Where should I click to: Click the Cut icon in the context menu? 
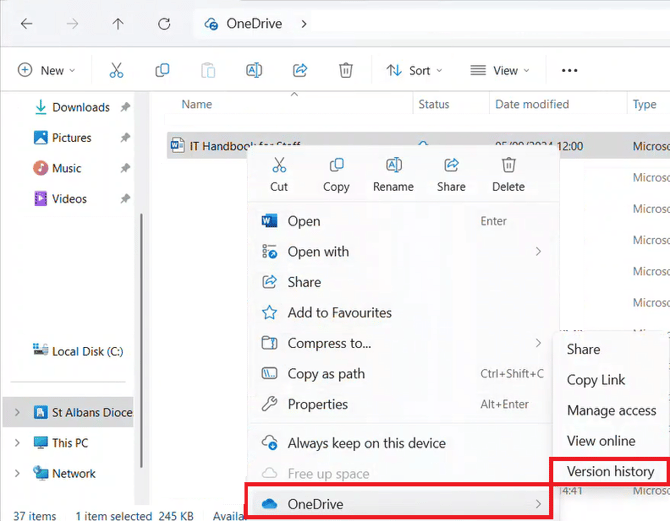pyautogui.click(x=279, y=166)
